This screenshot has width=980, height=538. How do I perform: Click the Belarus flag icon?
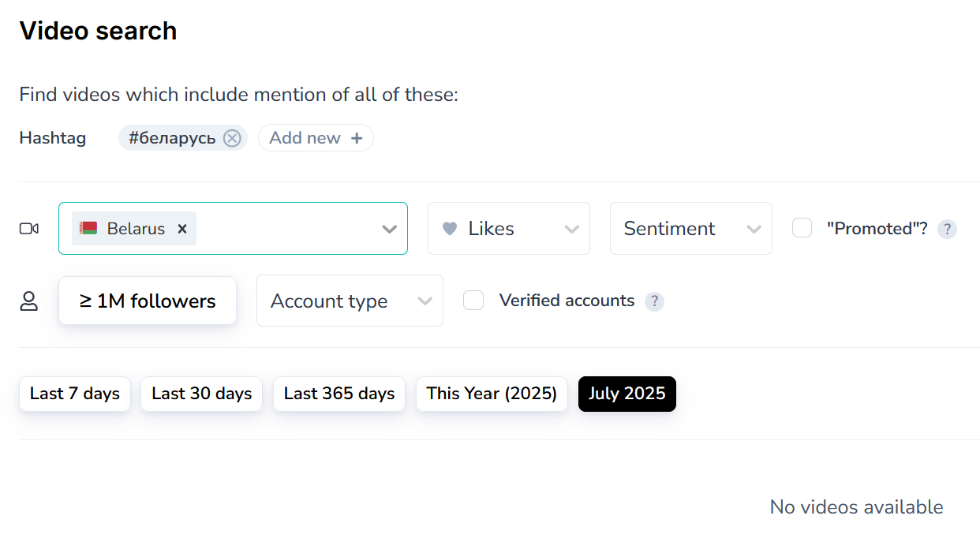point(88,229)
